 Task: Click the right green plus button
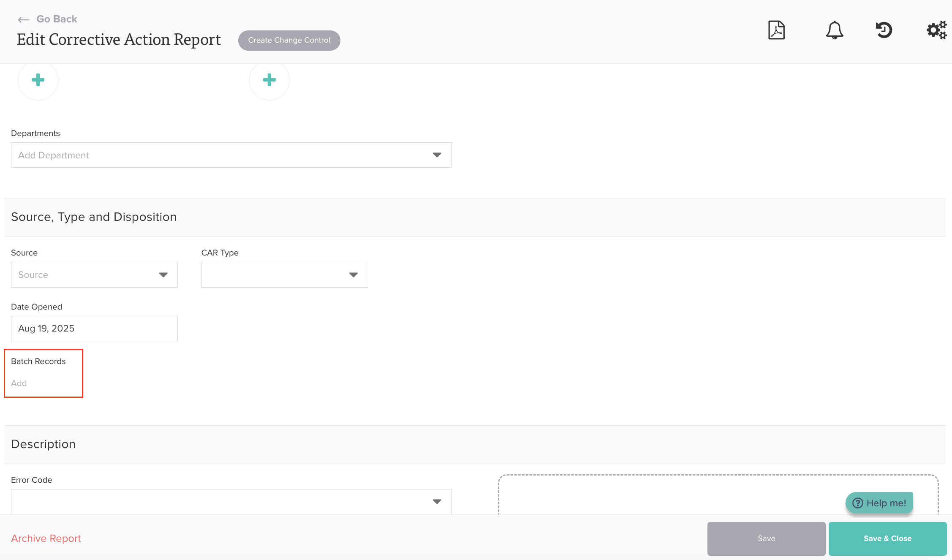click(x=269, y=80)
